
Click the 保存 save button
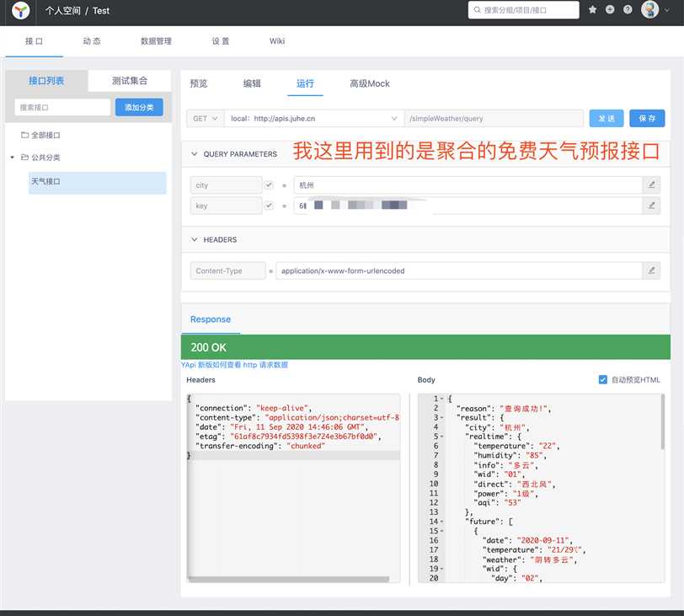tap(647, 119)
